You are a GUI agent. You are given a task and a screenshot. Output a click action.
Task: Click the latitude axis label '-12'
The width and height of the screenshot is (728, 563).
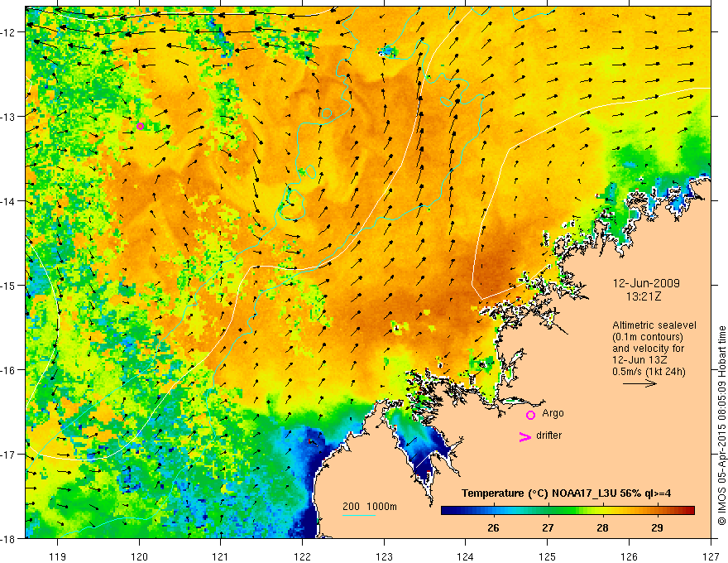click(9, 32)
